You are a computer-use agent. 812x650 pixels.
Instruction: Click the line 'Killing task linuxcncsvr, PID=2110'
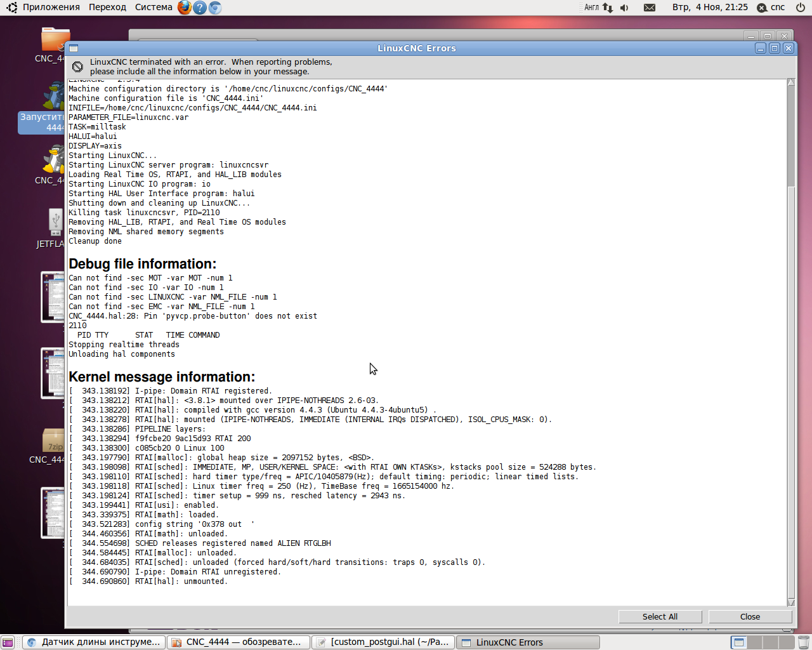pyautogui.click(x=144, y=213)
